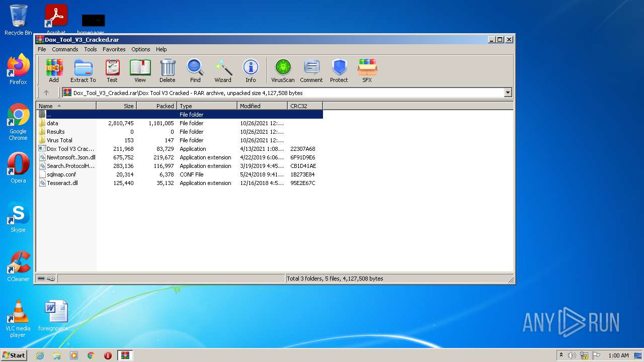Click the Extract To toolbar icon
644x362 pixels.
[x=83, y=70]
